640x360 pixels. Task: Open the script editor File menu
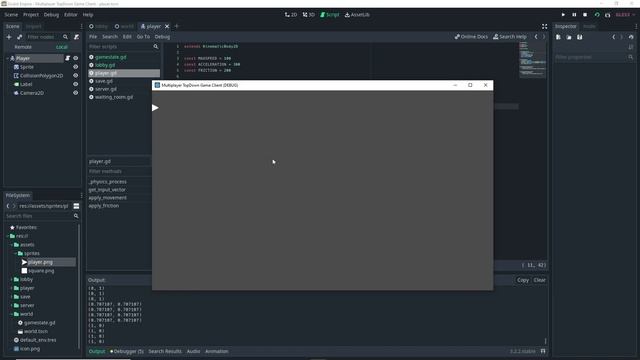pyautogui.click(x=93, y=37)
